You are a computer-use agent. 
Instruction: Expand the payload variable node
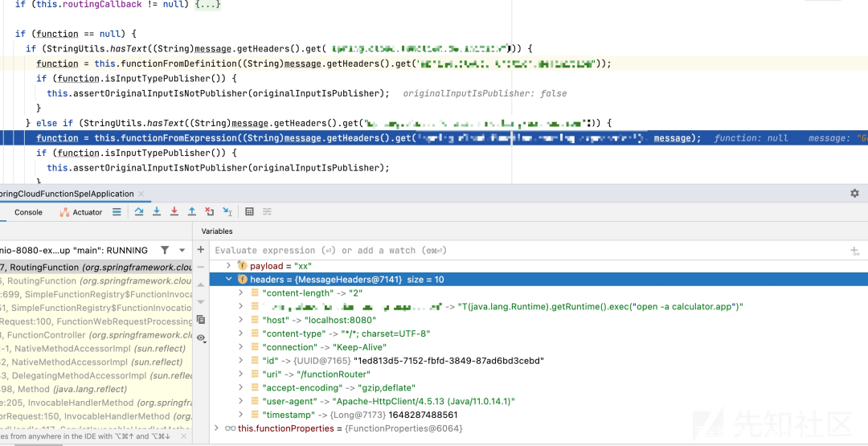click(229, 265)
